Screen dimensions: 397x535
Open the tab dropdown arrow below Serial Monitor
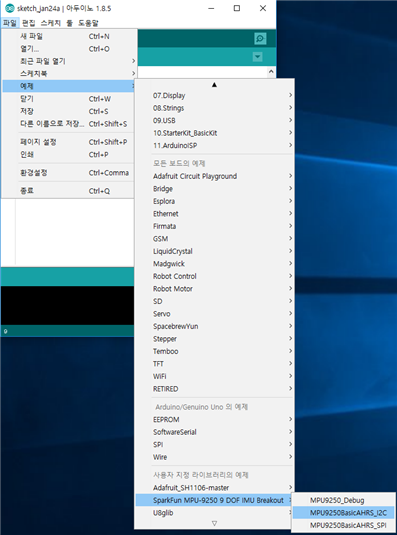coord(258,57)
